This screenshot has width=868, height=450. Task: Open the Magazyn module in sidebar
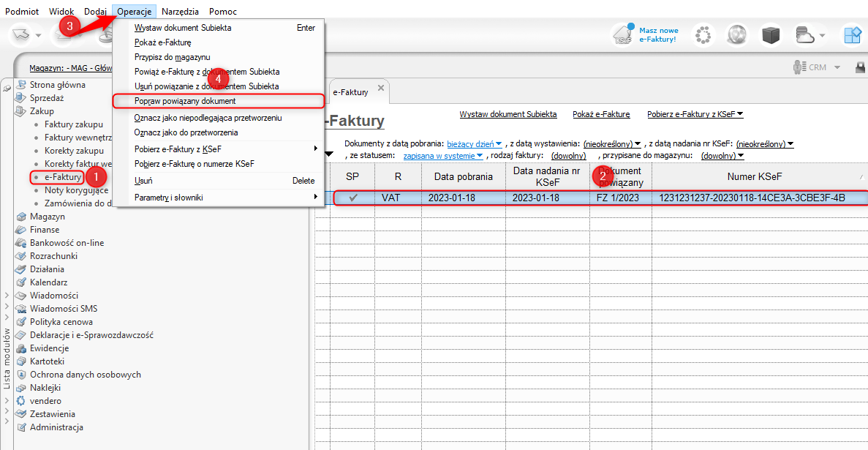coord(47,217)
